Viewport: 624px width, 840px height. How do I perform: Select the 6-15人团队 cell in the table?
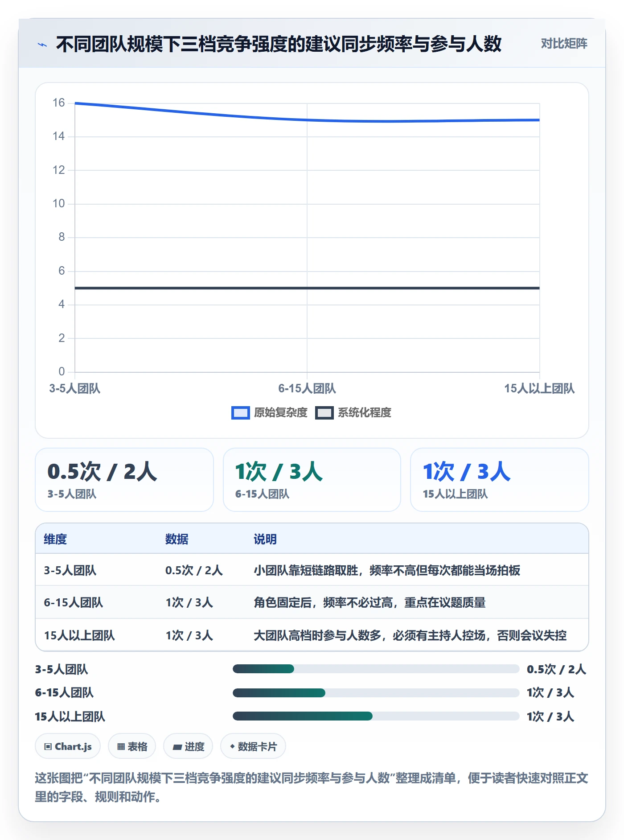point(74,602)
